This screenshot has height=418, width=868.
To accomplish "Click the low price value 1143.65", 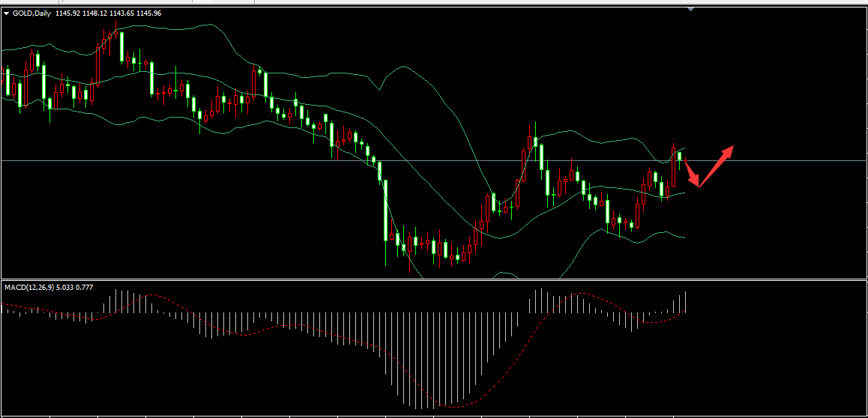I will (121, 13).
